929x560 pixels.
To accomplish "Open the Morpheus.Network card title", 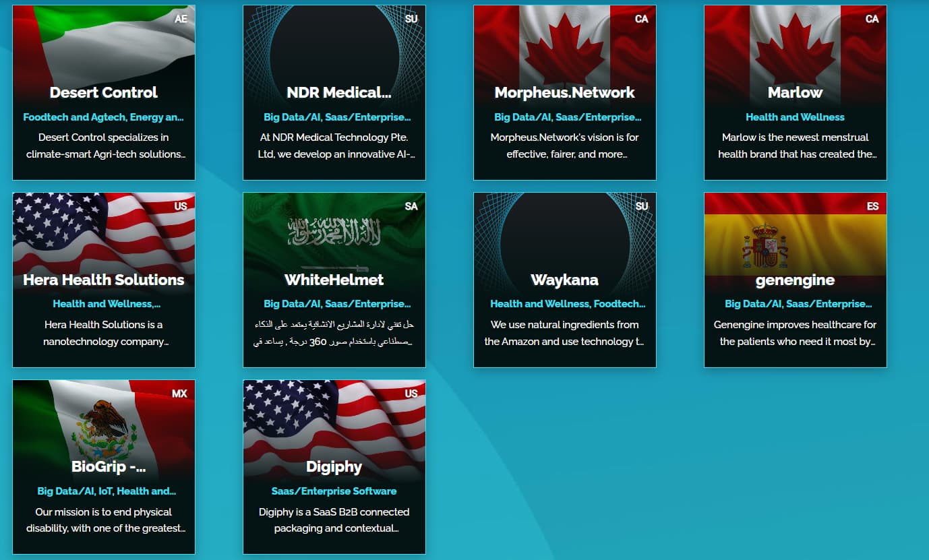I will point(565,92).
